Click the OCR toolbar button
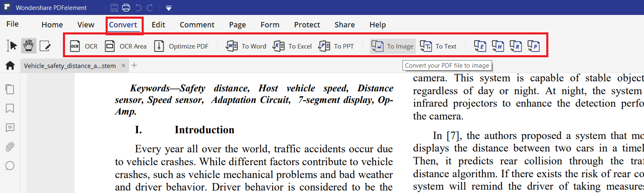The width and height of the screenshot is (644, 193). click(84, 46)
